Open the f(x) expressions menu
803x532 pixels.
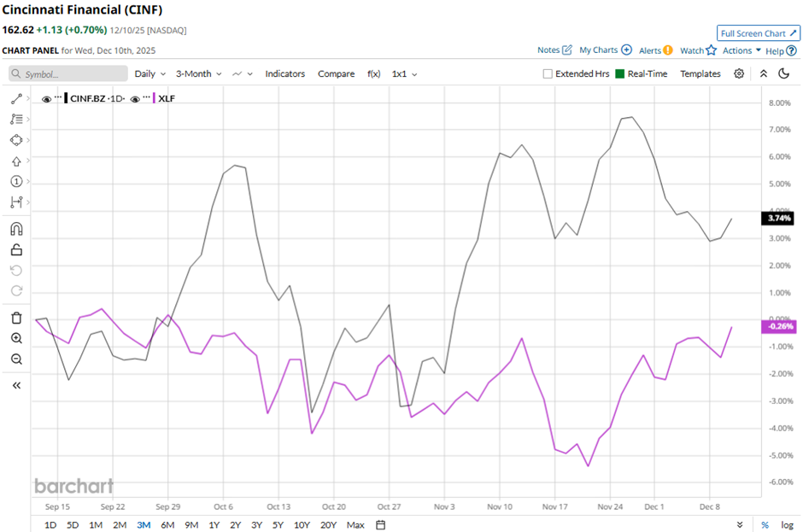(374, 73)
